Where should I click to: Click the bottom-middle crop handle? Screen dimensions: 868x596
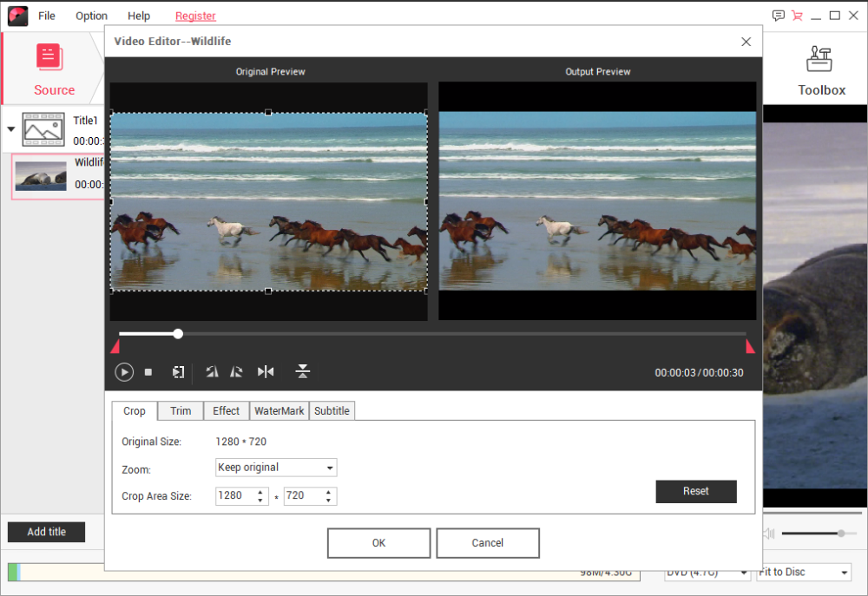pos(268,291)
